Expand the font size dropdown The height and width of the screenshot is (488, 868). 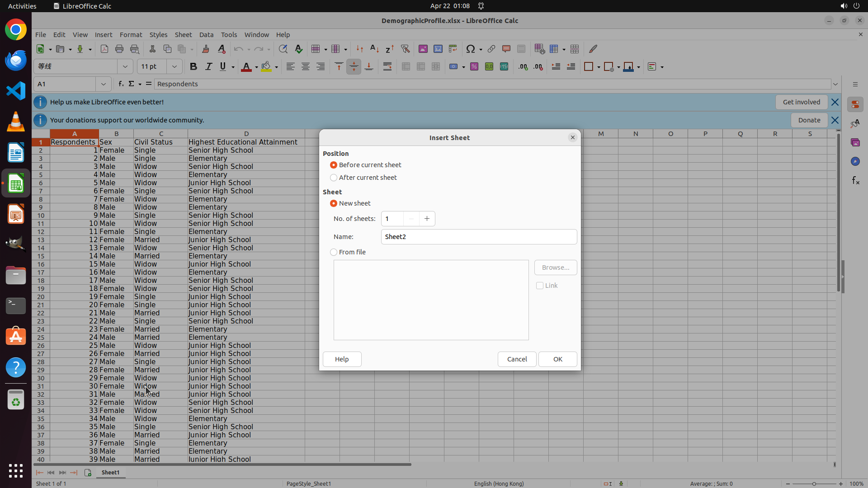click(174, 67)
